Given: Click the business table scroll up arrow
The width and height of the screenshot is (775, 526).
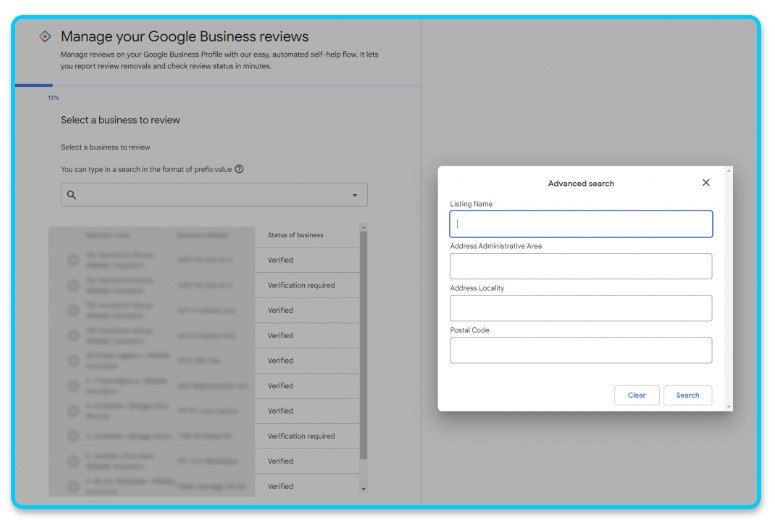Looking at the screenshot, I should [364, 227].
